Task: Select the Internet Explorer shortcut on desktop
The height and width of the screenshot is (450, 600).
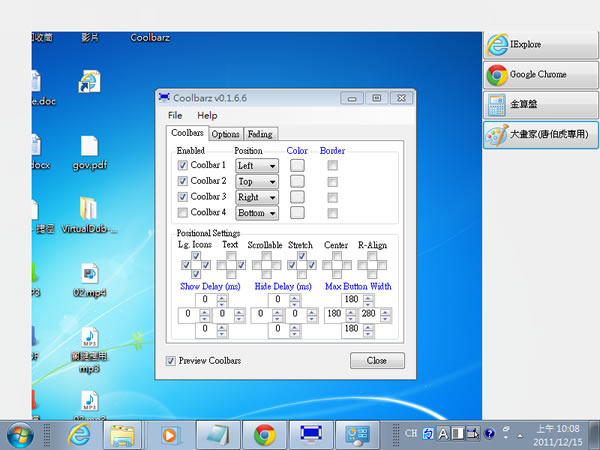Action: click(90, 81)
